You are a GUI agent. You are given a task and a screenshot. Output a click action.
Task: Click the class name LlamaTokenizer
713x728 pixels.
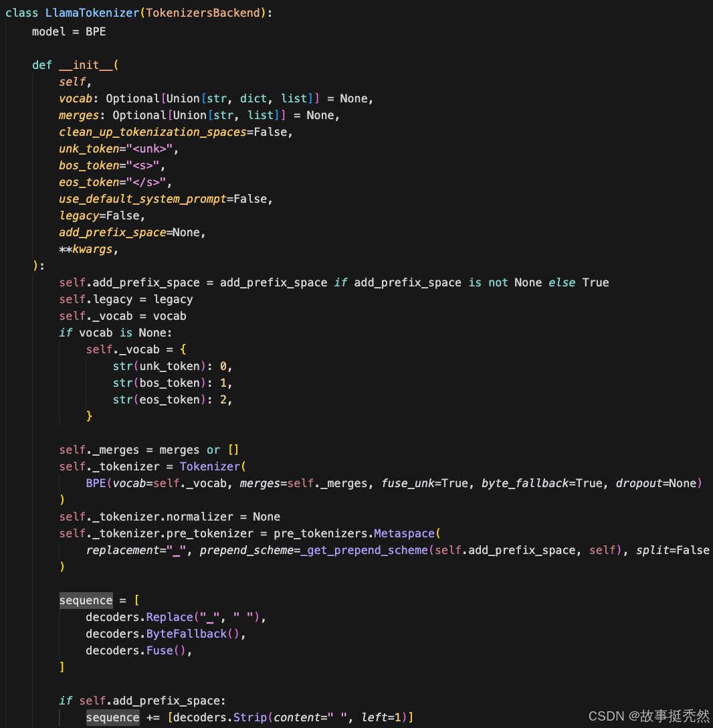[x=92, y=13]
